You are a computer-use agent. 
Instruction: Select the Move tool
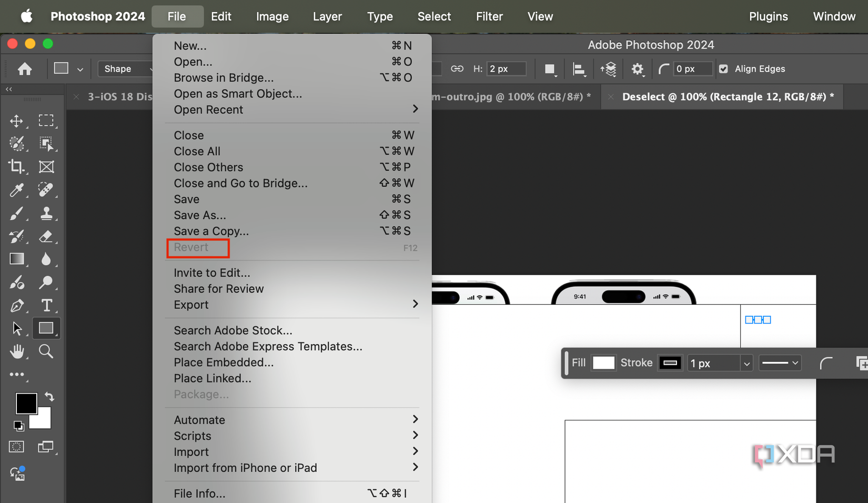[x=16, y=120]
